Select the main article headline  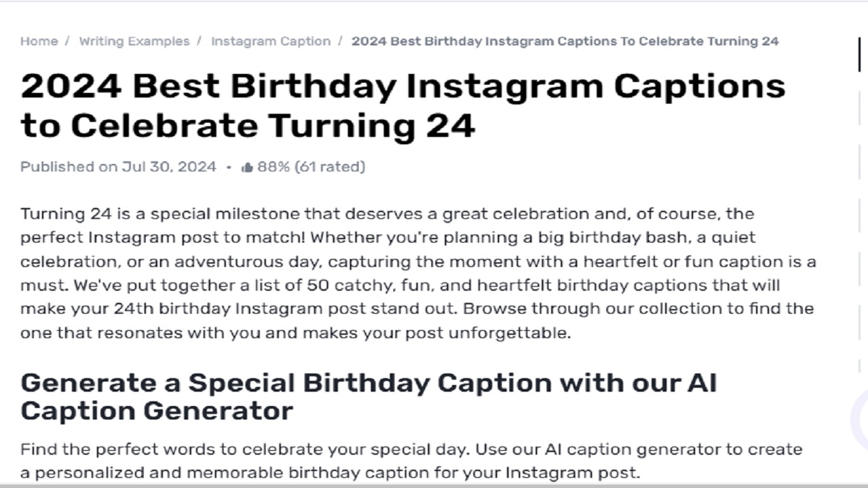[x=403, y=105]
